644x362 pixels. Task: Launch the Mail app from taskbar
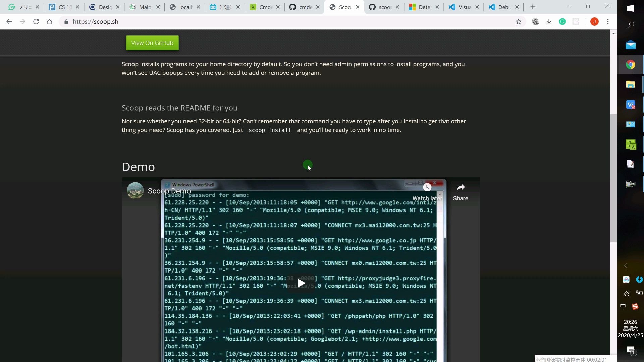coord(631,45)
